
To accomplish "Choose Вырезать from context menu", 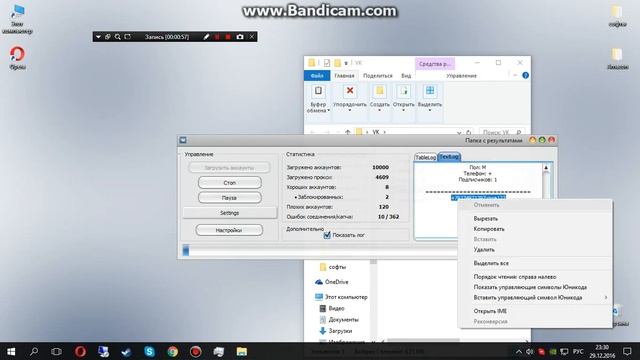I will pos(486,219).
